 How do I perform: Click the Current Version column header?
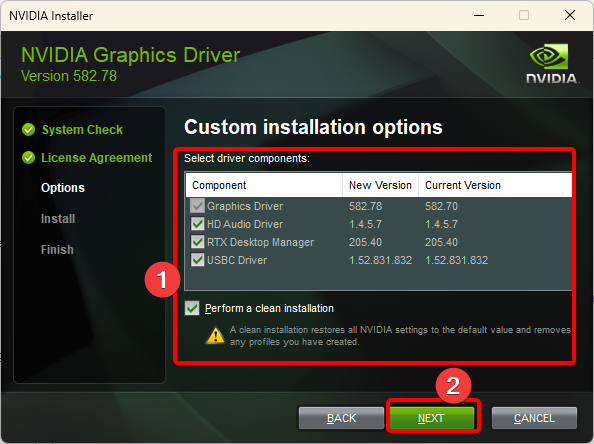495,185
